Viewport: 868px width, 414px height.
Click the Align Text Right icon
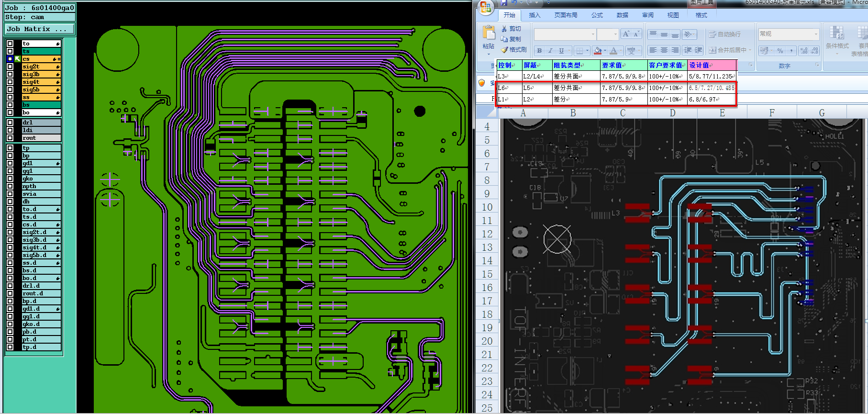(675, 50)
